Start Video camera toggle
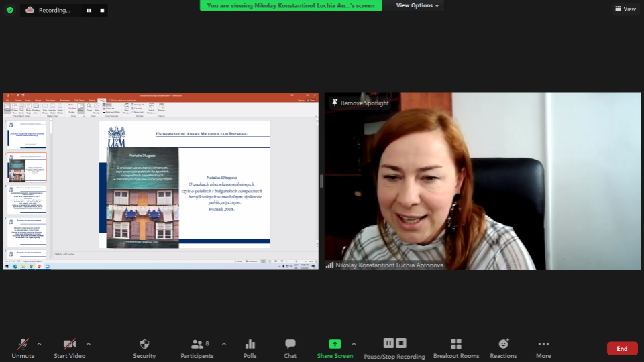 (x=70, y=344)
